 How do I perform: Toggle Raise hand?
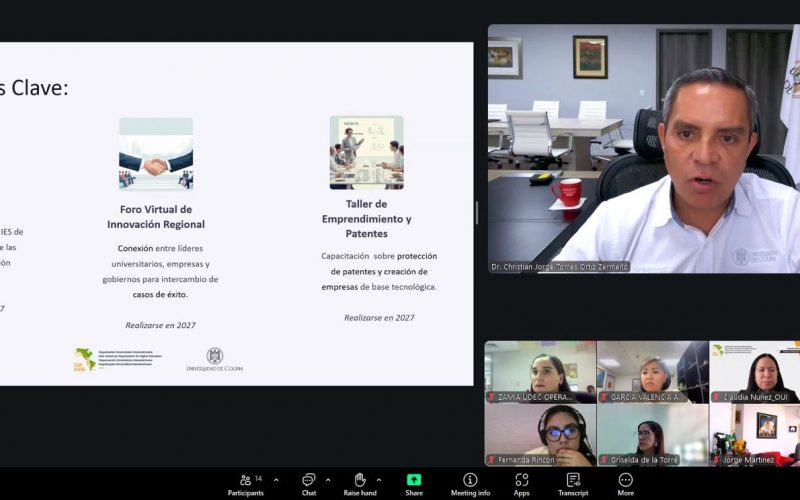[x=360, y=483]
